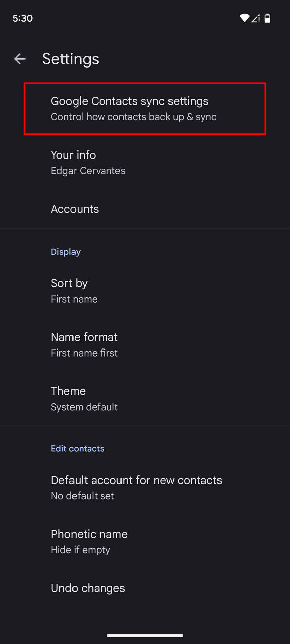Tap the Edit contacts section header
Image resolution: width=290 pixels, height=644 pixels.
click(78, 448)
